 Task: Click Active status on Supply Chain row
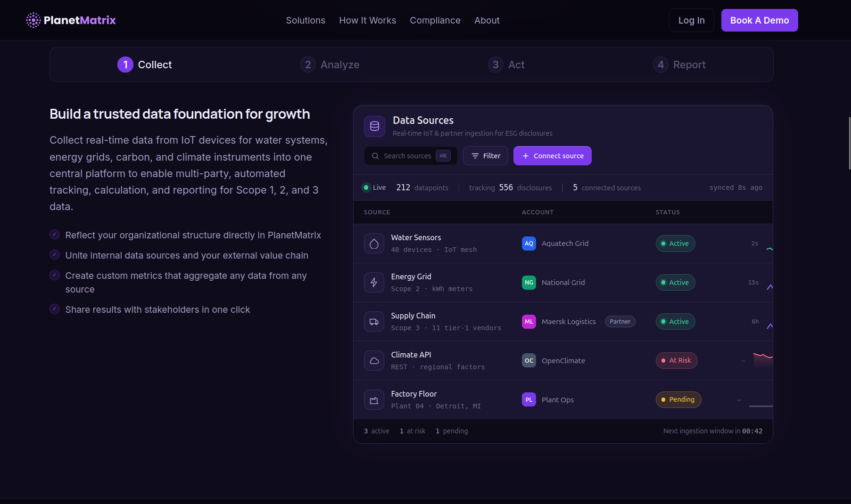(x=676, y=322)
